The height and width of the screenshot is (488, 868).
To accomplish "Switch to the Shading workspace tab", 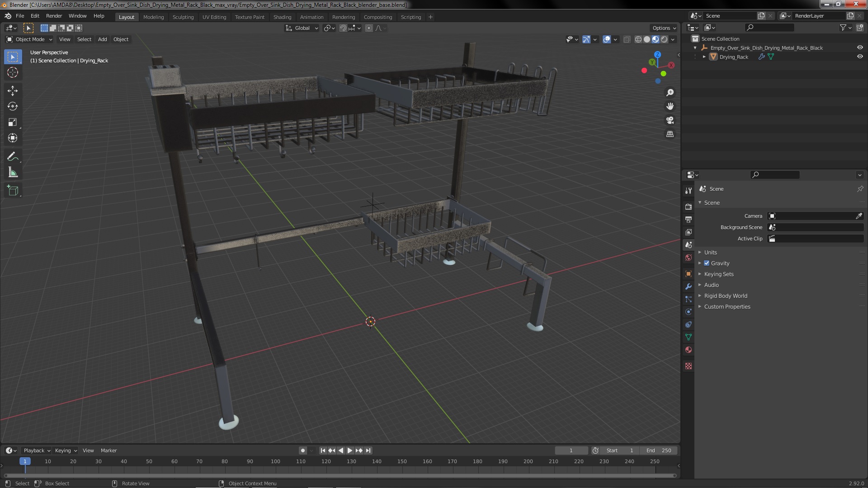I will click(x=282, y=17).
